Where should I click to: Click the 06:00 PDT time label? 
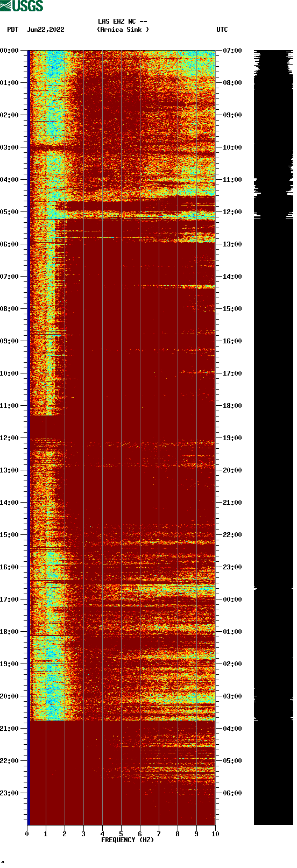[10, 244]
